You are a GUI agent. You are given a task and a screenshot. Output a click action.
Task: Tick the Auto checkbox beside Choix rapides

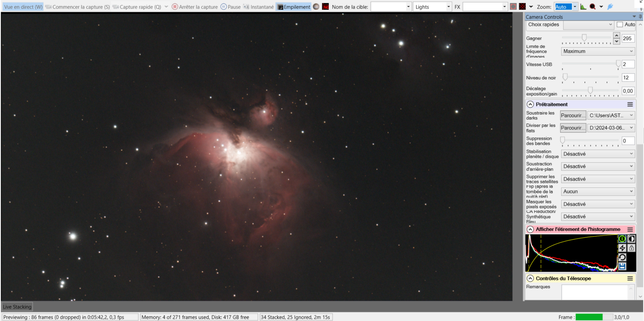click(x=620, y=25)
